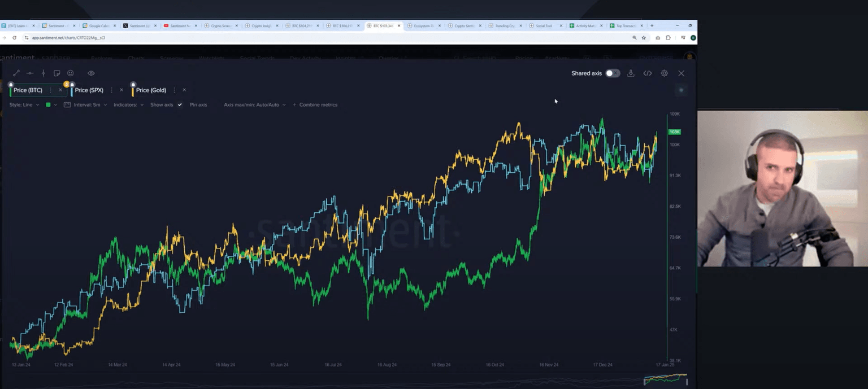Screen dimensions: 868x389
Task: Select the line drawing tool
Action: (x=16, y=73)
